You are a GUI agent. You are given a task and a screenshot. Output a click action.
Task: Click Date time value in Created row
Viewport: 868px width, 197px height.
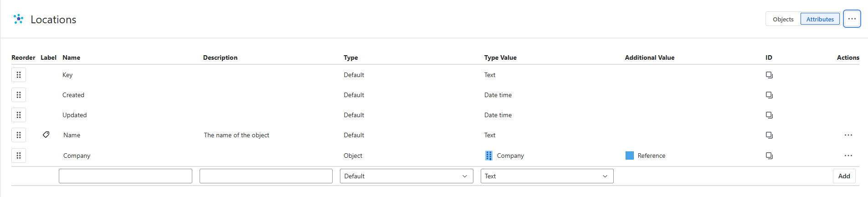coord(498,95)
